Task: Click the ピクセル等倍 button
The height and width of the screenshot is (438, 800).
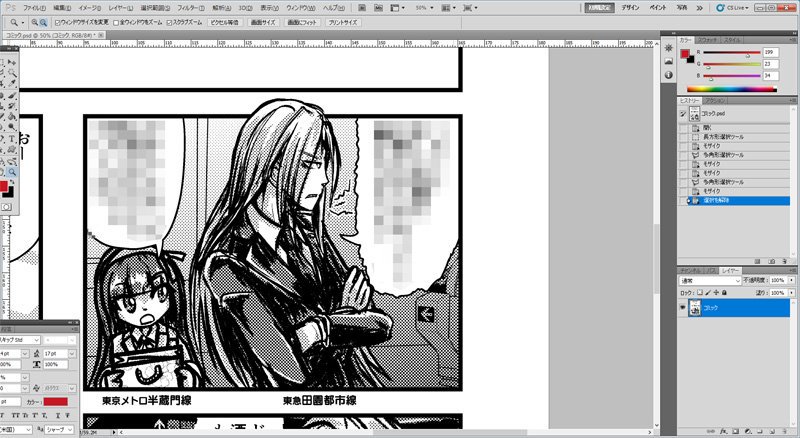Action: (x=224, y=22)
